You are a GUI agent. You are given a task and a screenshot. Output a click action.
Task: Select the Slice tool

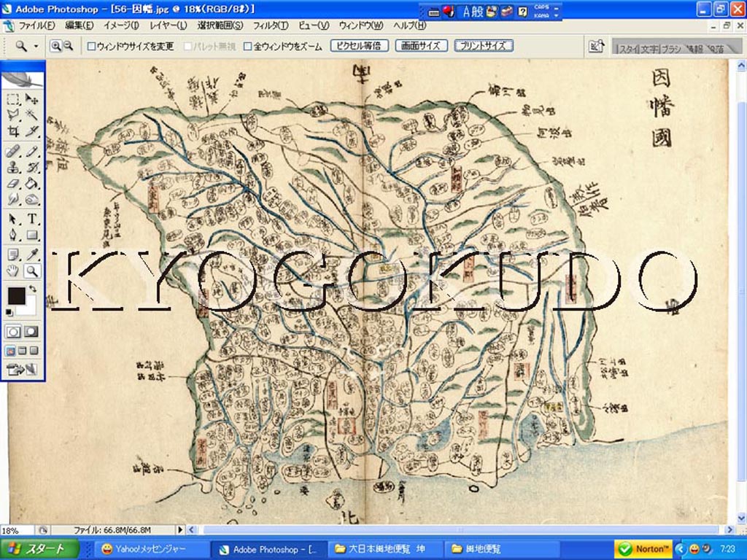click(x=32, y=131)
